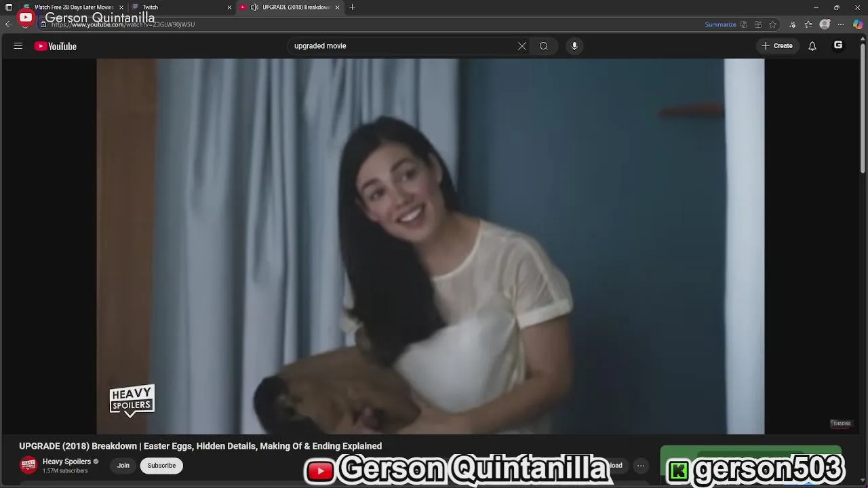This screenshot has width=868, height=488.
Task: Open a new browser tab
Action: [x=352, y=7]
